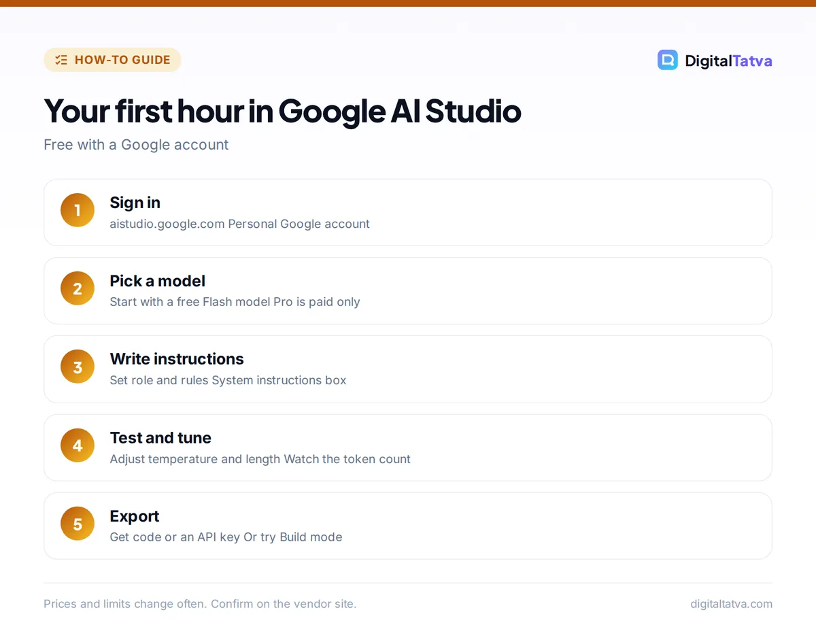Click the subtitle "Free with a Google account"
The width and height of the screenshot is (816, 644).
click(x=136, y=145)
